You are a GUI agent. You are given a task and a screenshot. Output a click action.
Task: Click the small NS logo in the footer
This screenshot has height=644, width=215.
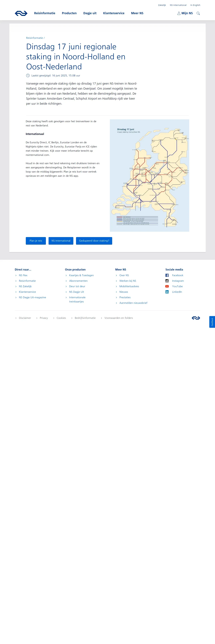click(196, 318)
